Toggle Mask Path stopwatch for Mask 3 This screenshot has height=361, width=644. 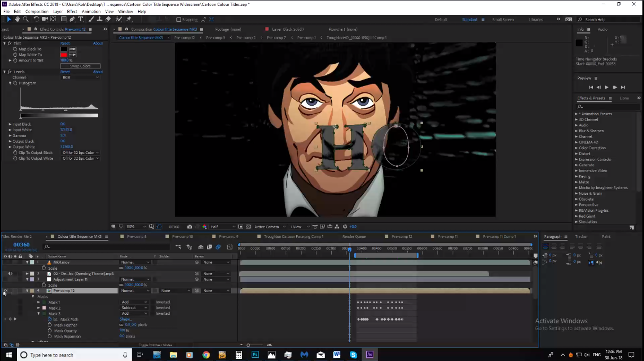click(x=50, y=319)
